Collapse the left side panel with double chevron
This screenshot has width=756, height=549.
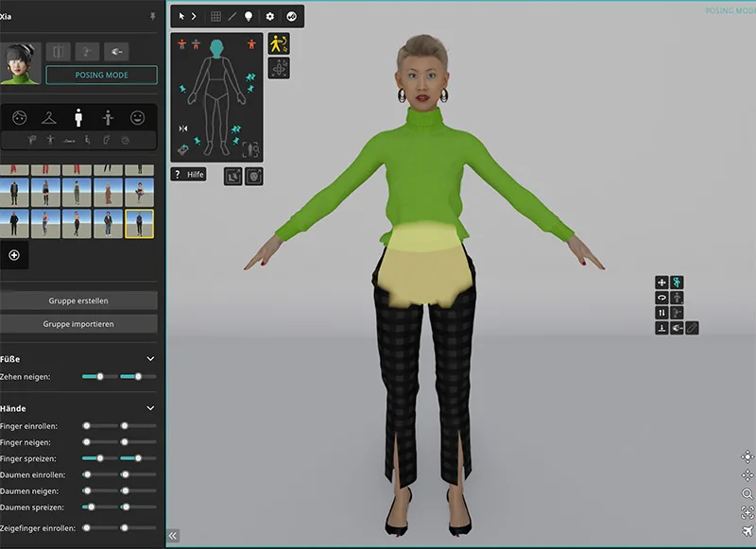point(173,536)
